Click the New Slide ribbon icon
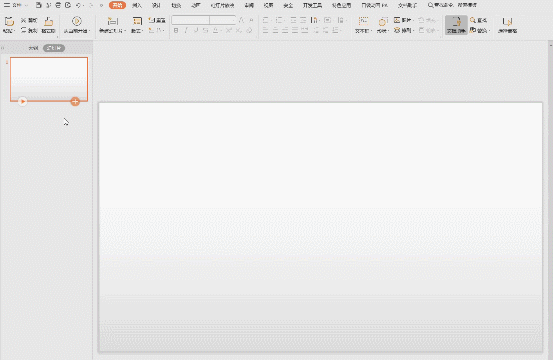The width and height of the screenshot is (553, 360). click(x=113, y=22)
